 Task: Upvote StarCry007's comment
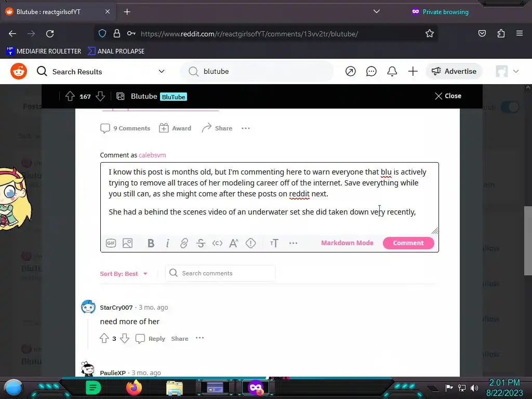(104, 338)
